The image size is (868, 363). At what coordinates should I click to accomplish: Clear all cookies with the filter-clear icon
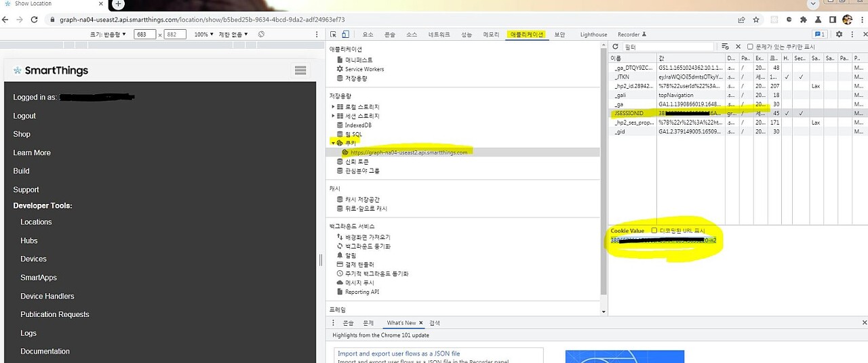pos(726,47)
